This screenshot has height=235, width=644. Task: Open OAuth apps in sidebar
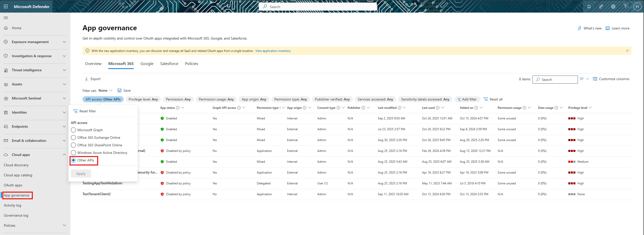[13, 185]
